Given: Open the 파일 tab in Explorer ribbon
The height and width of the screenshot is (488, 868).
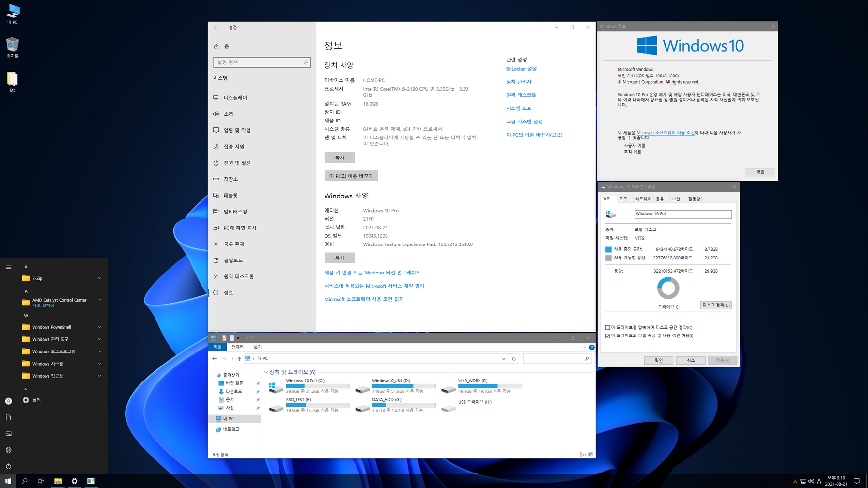Looking at the screenshot, I should pos(217,347).
